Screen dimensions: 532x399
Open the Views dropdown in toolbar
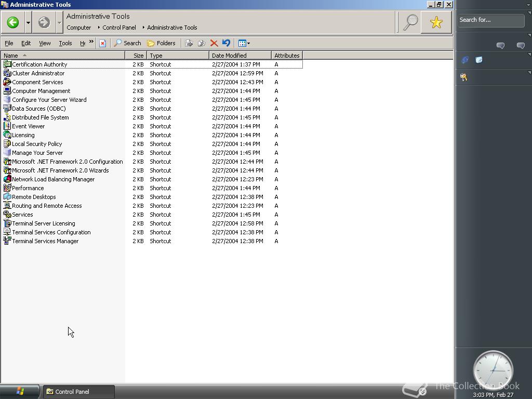click(x=244, y=43)
